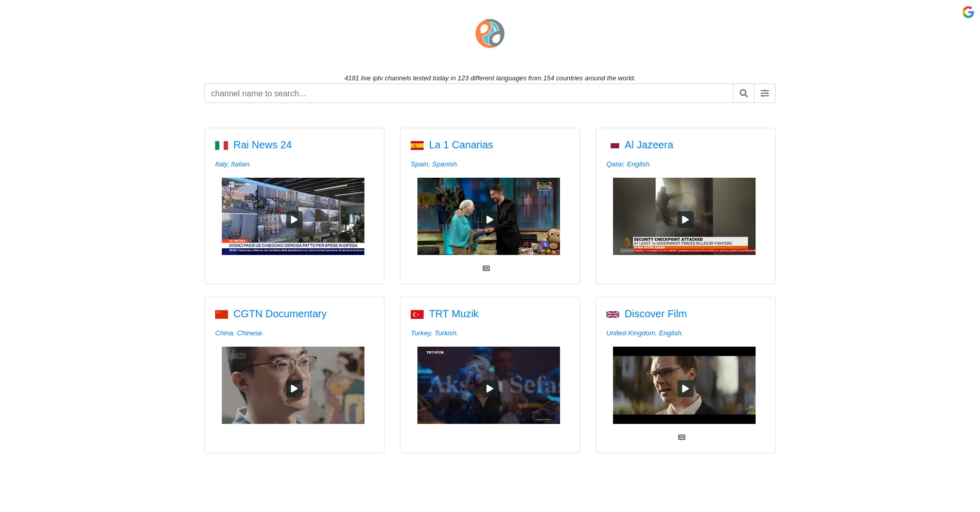Click the Spain flag for La 1 Canarias
Screen dimensions: 980x512
pos(417,145)
